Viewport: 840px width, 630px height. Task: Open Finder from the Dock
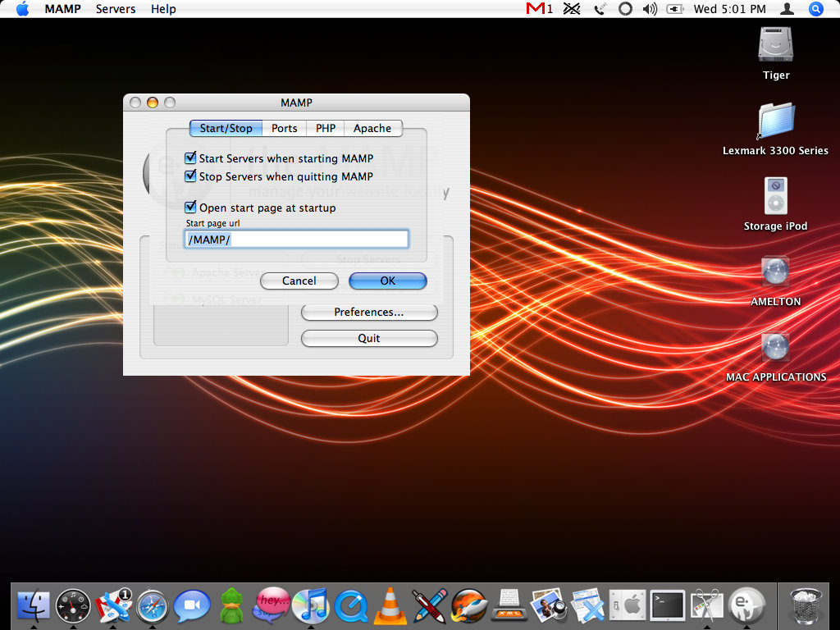(x=33, y=606)
